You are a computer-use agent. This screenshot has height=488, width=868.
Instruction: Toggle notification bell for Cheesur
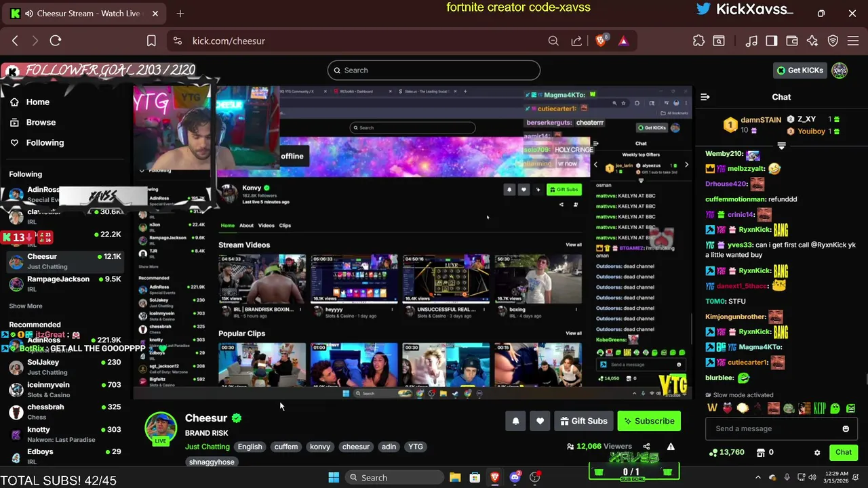(515, 421)
